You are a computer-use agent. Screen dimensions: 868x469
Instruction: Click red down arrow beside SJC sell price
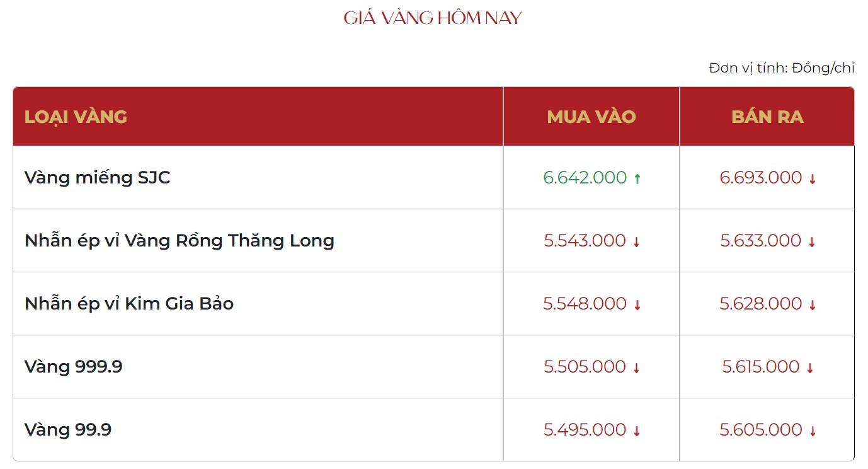click(x=813, y=179)
